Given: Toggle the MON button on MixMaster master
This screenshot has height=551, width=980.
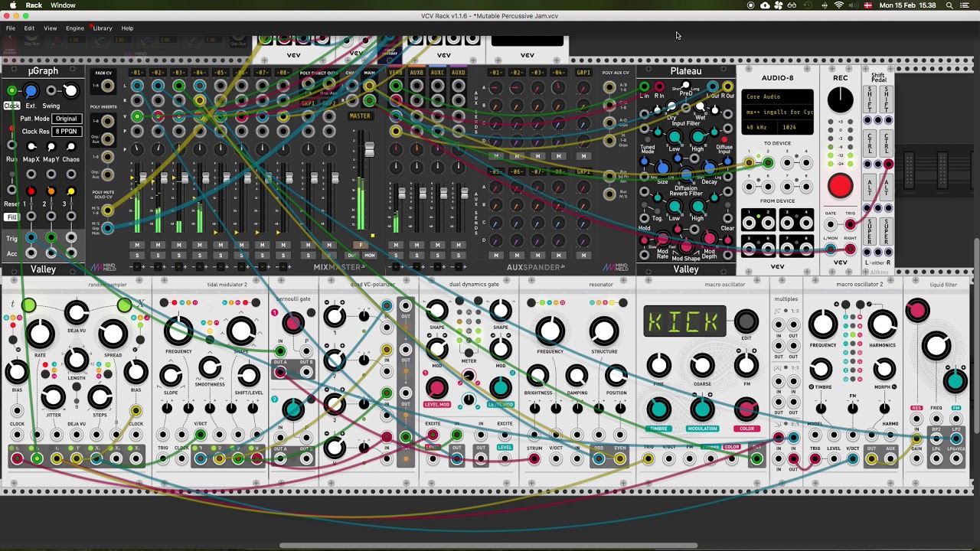Looking at the screenshot, I should click(x=370, y=255).
